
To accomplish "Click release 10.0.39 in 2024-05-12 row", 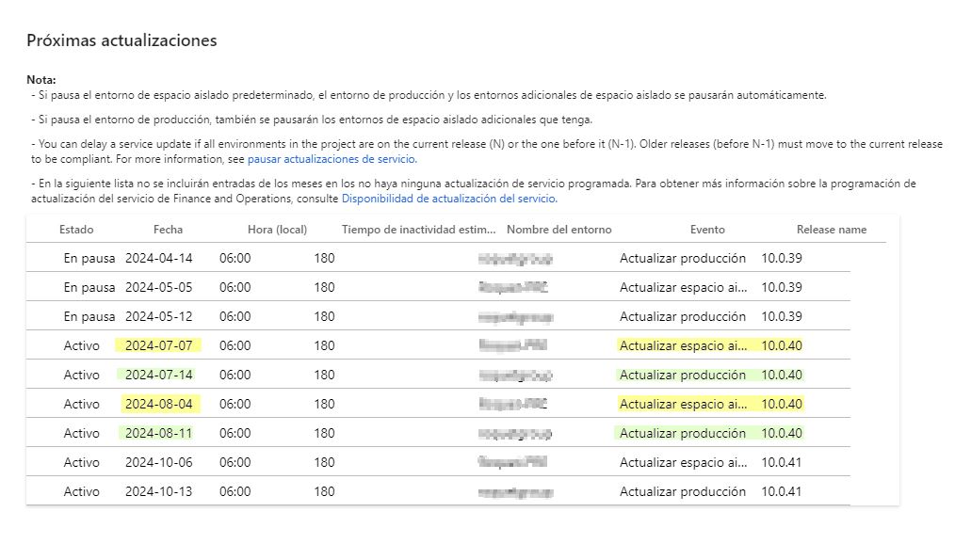I will click(x=782, y=316).
